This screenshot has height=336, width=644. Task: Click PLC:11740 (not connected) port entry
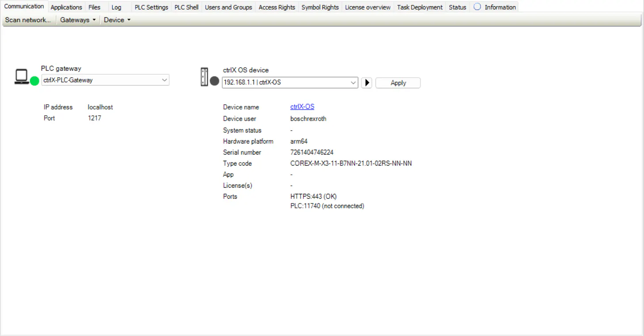[x=327, y=206]
